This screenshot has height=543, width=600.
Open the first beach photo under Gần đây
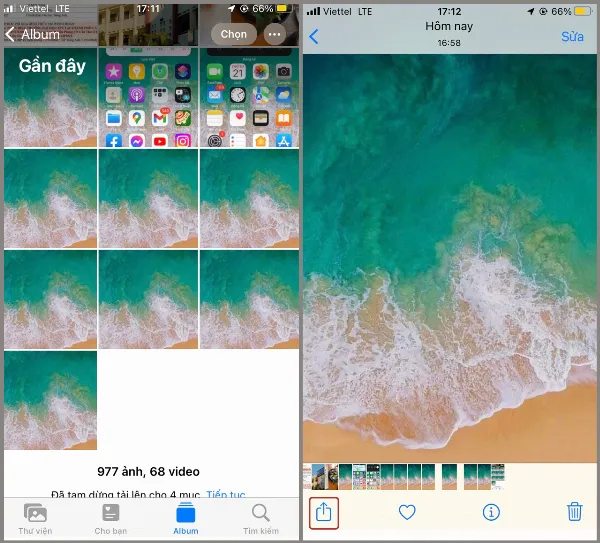[x=50, y=100]
